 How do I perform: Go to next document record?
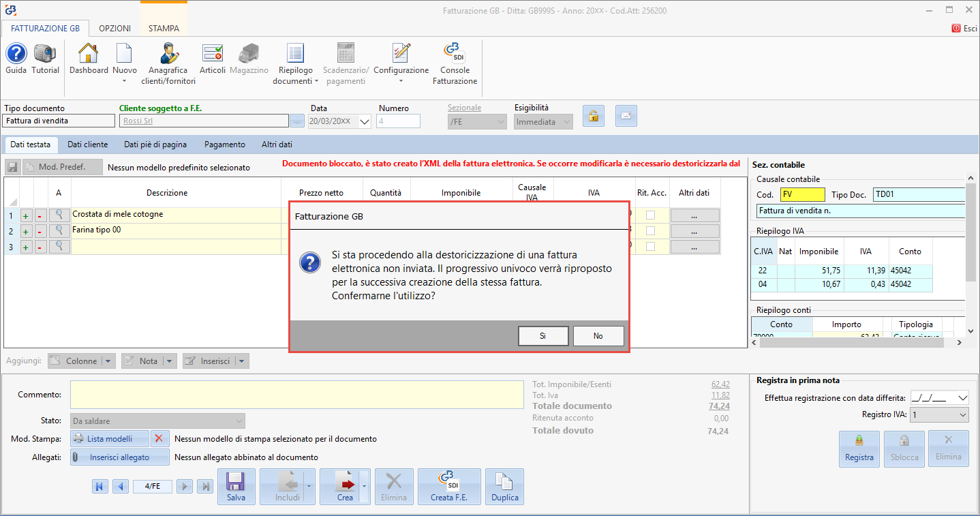tap(184, 487)
